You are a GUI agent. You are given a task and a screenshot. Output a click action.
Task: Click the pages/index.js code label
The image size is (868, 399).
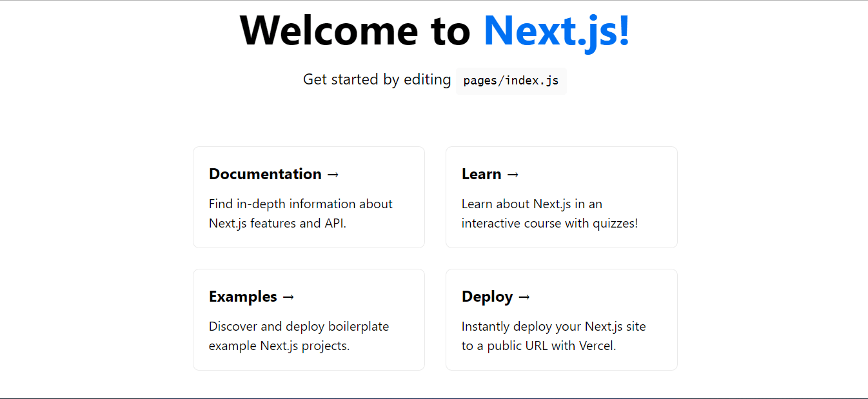pyautogui.click(x=511, y=81)
